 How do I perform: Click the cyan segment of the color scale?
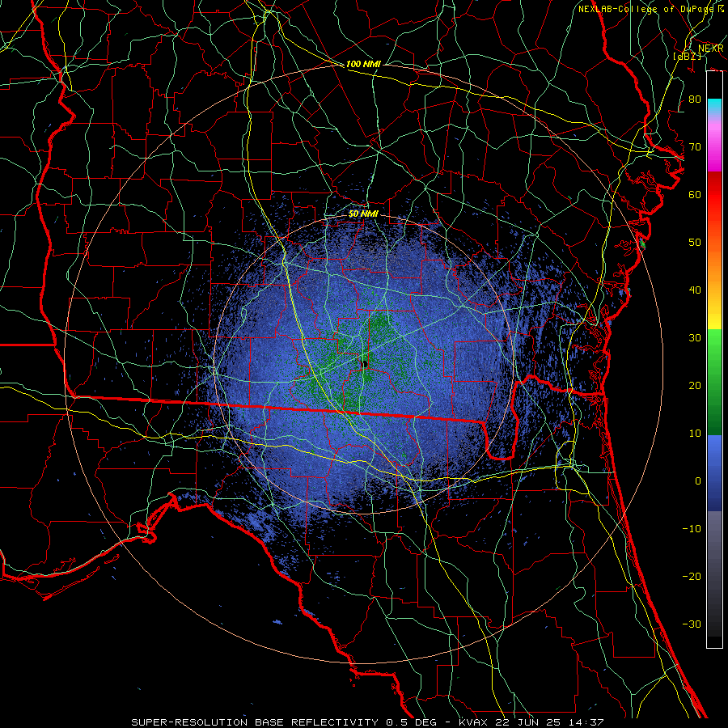(x=714, y=107)
